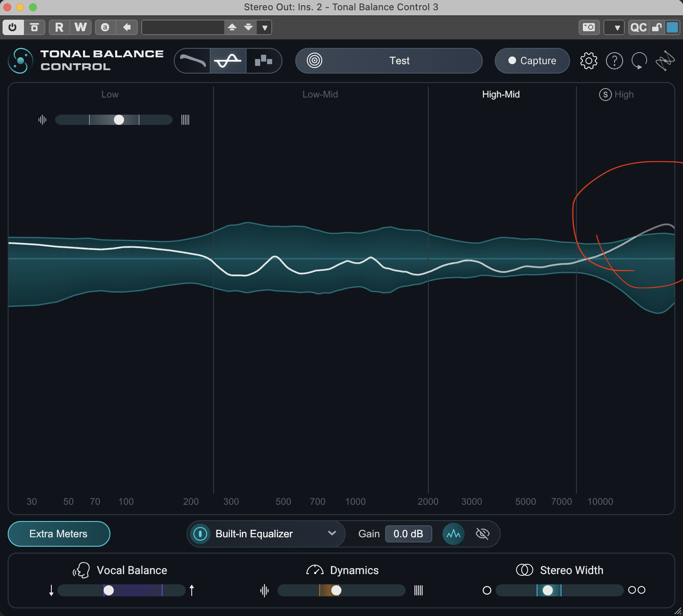
Task: Click the 1000 frequency axis label
Action: click(x=356, y=501)
